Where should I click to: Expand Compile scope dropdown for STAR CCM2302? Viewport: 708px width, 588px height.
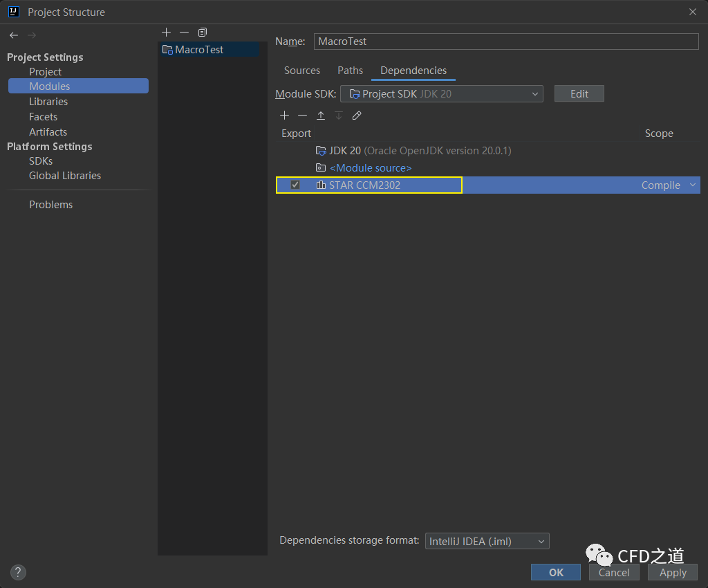[692, 185]
